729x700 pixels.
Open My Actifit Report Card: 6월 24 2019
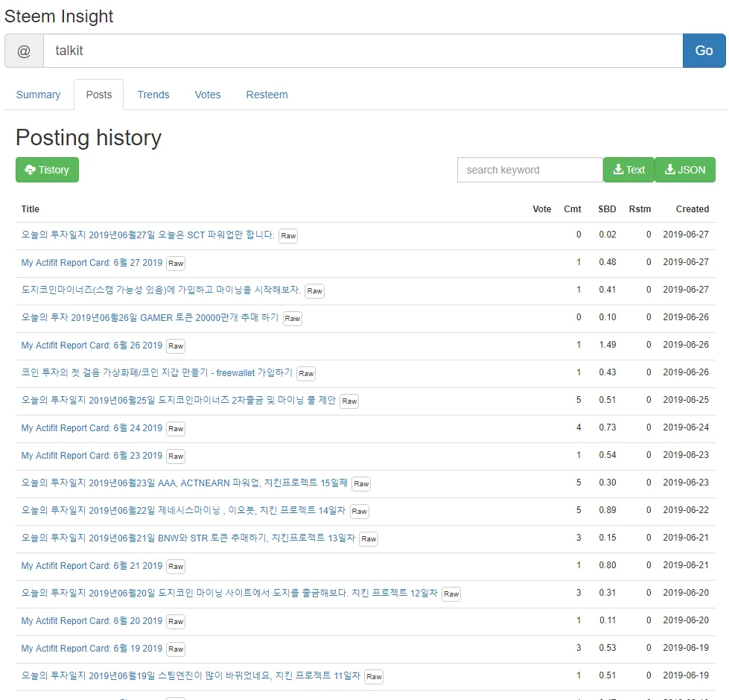92,428
